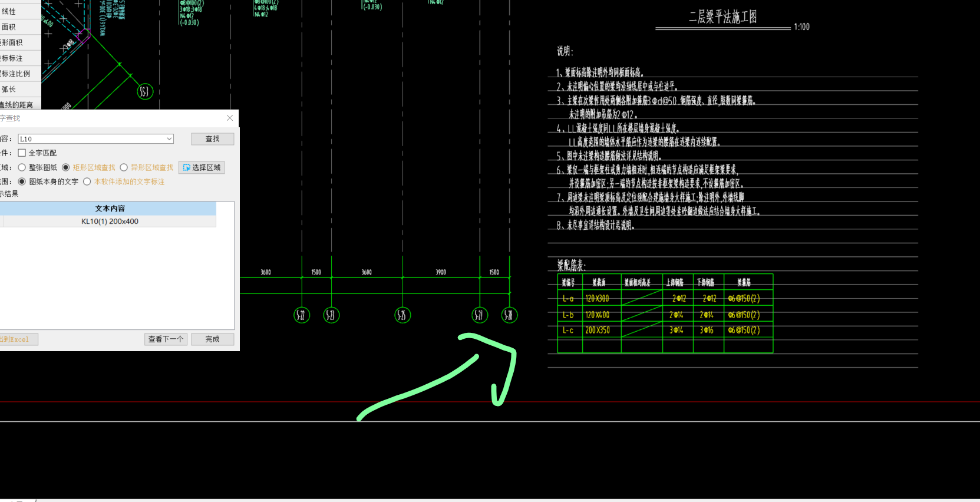Click 1500 dimension between axes 5-22 and 5-23

316,272
